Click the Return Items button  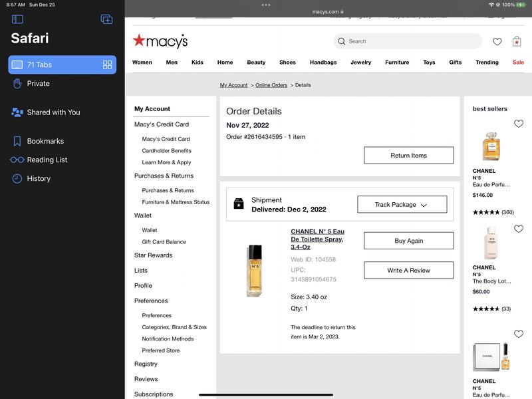pyautogui.click(x=408, y=156)
